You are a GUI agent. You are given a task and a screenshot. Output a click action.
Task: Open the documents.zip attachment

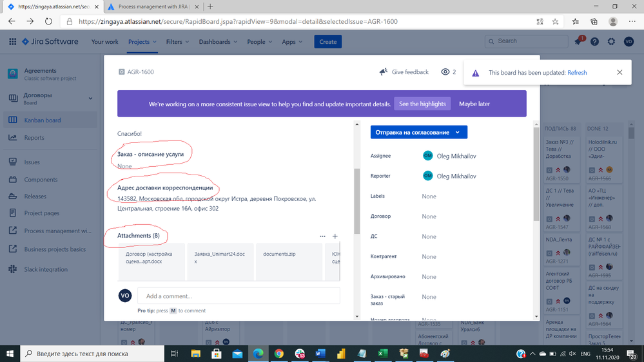[289, 262]
